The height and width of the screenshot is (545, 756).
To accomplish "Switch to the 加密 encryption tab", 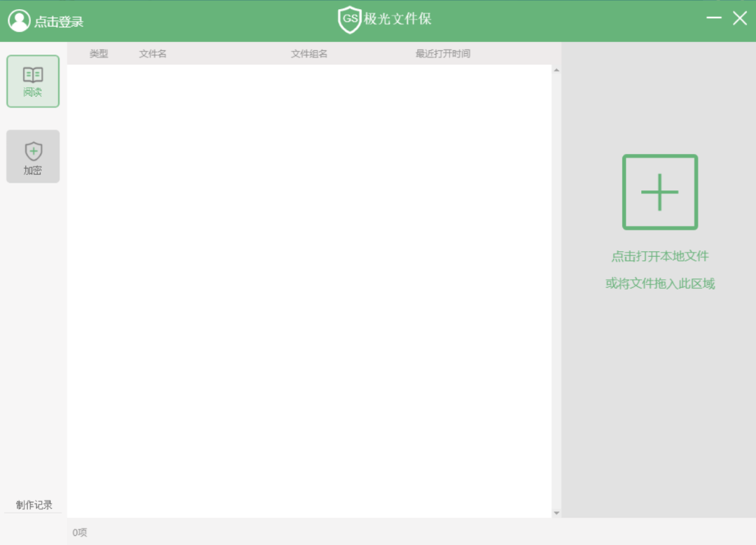I will [x=33, y=157].
